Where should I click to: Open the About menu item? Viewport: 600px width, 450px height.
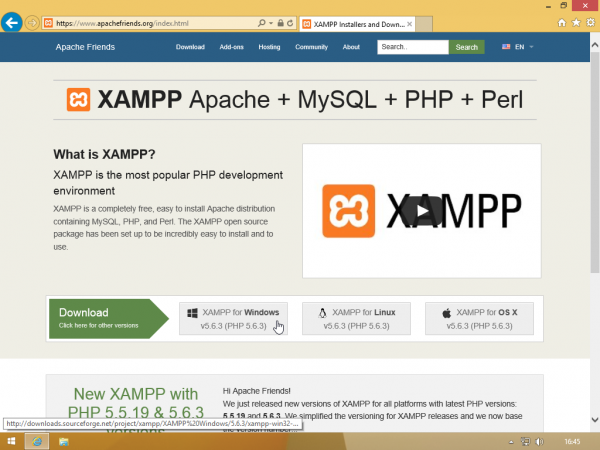351,47
